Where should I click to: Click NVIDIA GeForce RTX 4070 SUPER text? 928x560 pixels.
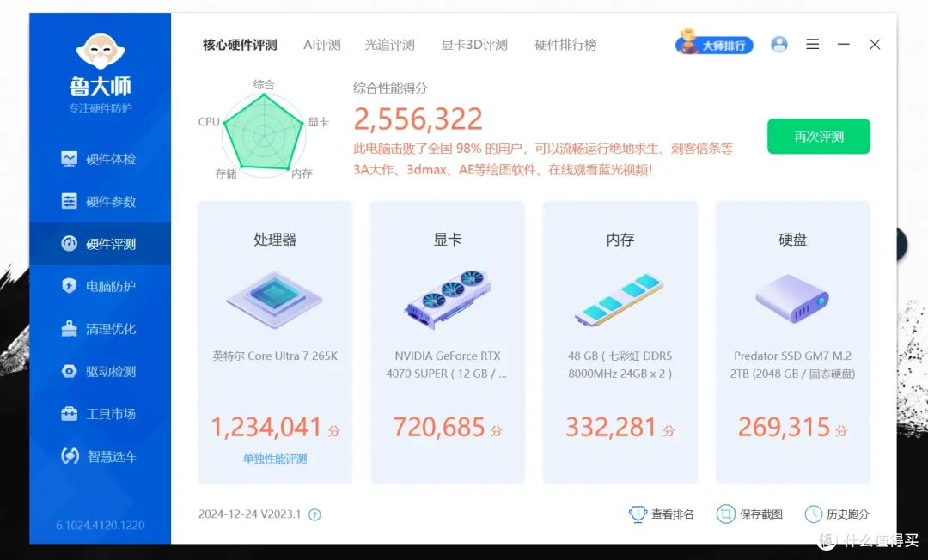(x=447, y=365)
